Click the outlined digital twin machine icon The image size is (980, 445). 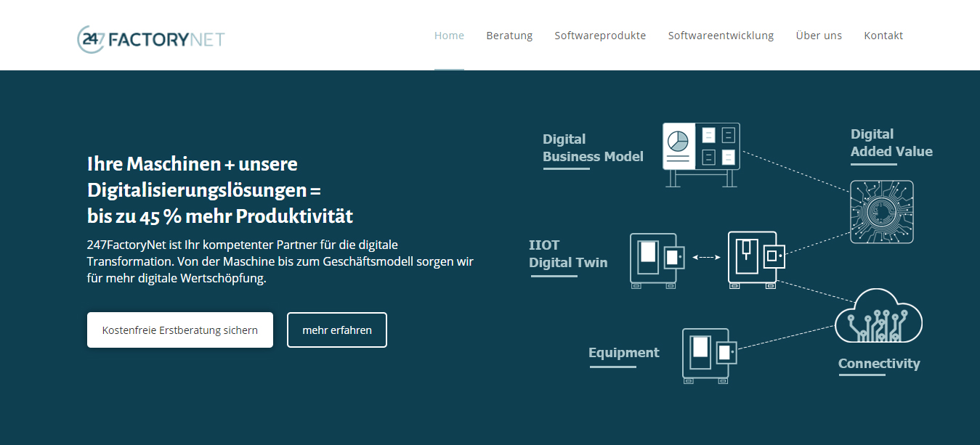(657, 261)
